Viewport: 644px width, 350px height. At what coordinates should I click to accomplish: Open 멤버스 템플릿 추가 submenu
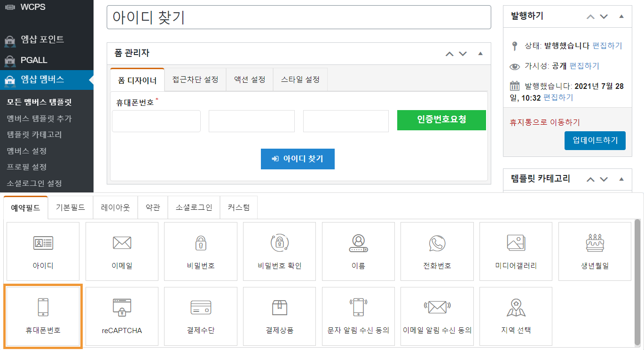click(39, 119)
